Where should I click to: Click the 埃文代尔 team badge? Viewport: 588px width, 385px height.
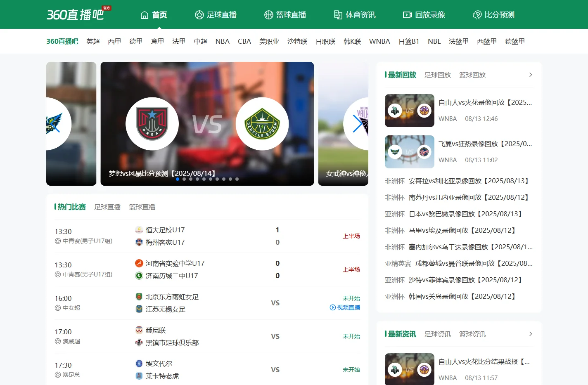tap(139, 364)
